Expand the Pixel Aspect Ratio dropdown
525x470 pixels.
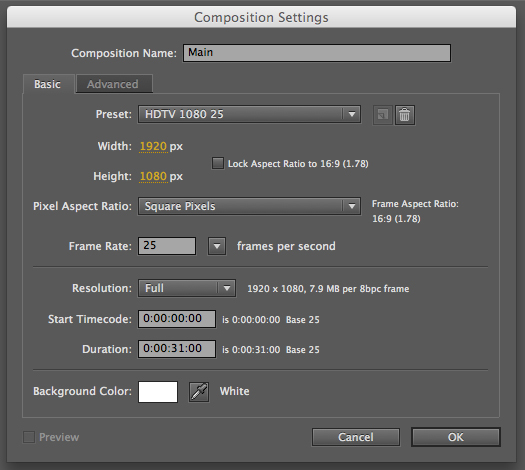pos(249,206)
